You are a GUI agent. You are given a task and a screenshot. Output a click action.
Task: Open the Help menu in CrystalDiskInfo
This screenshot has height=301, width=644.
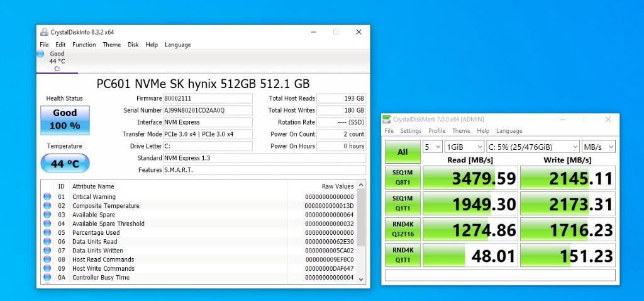tap(152, 45)
